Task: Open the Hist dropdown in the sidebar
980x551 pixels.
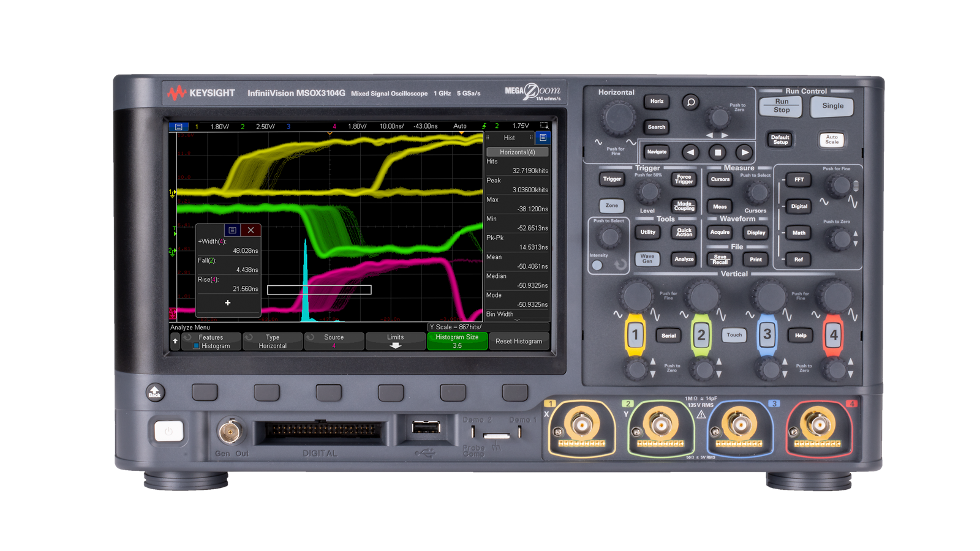Action: pyautogui.click(x=508, y=138)
